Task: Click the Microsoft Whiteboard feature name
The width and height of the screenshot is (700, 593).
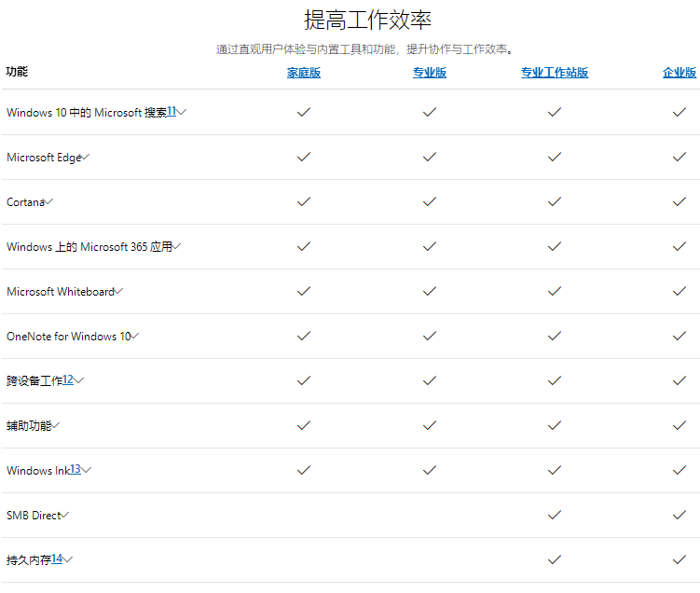Action: point(61,292)
